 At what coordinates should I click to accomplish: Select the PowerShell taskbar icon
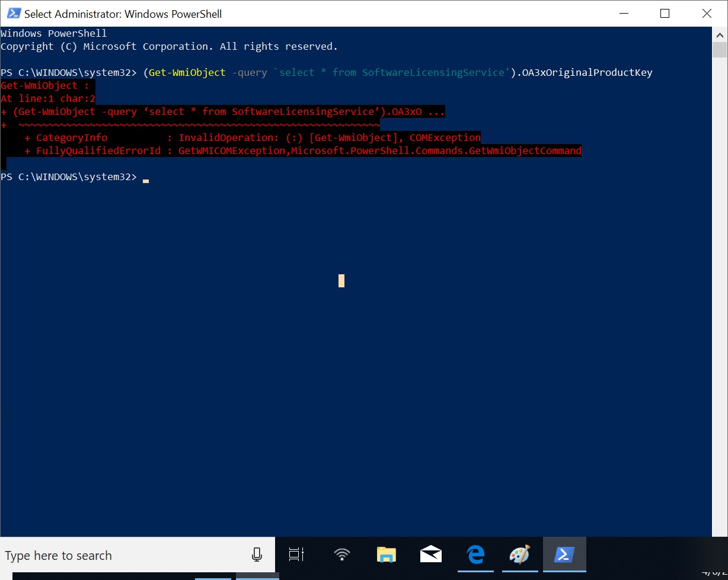564,555
